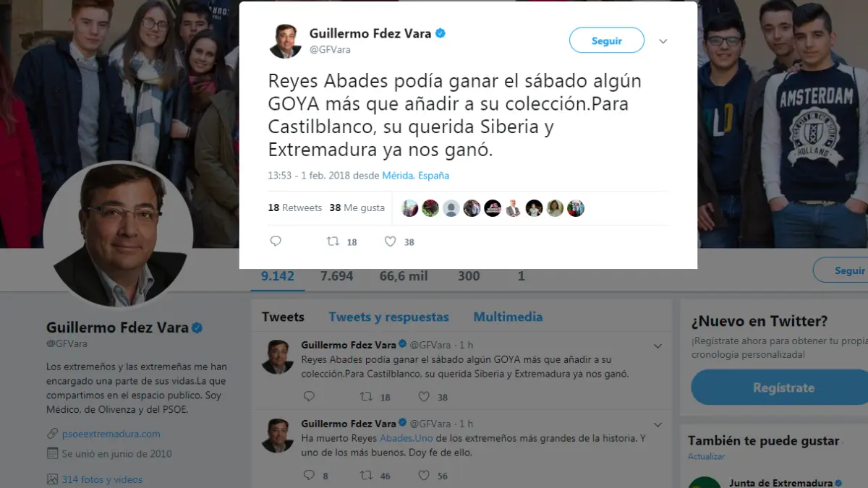
Task: Retweet the tweet showing 46 retweets
Action: tap(367, 475)
